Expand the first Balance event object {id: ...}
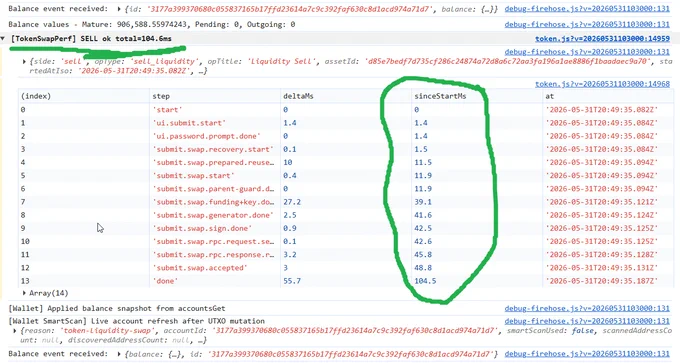This screenshot has height=363, width=680. [119, 9]
